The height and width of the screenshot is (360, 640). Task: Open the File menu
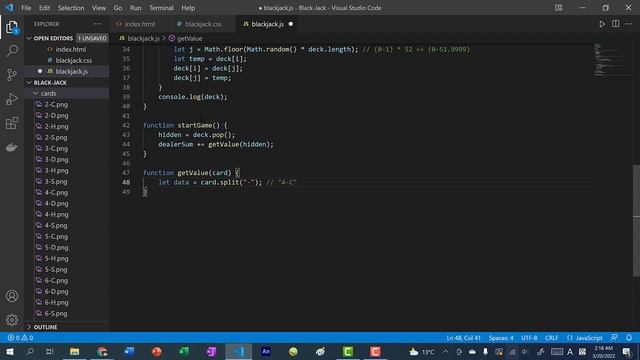pos(26,8)
